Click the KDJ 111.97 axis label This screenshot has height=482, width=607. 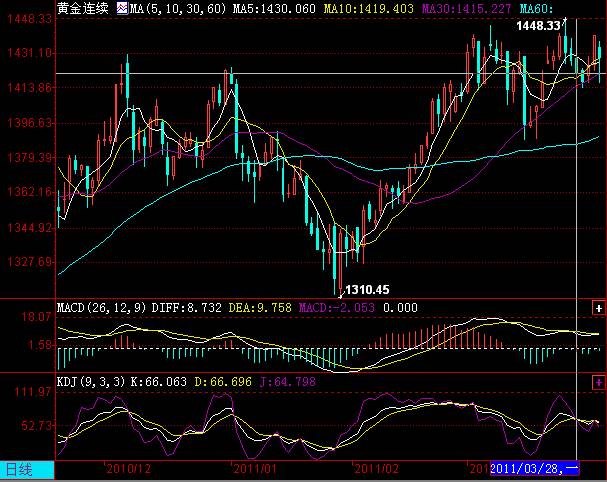(33, 392)
